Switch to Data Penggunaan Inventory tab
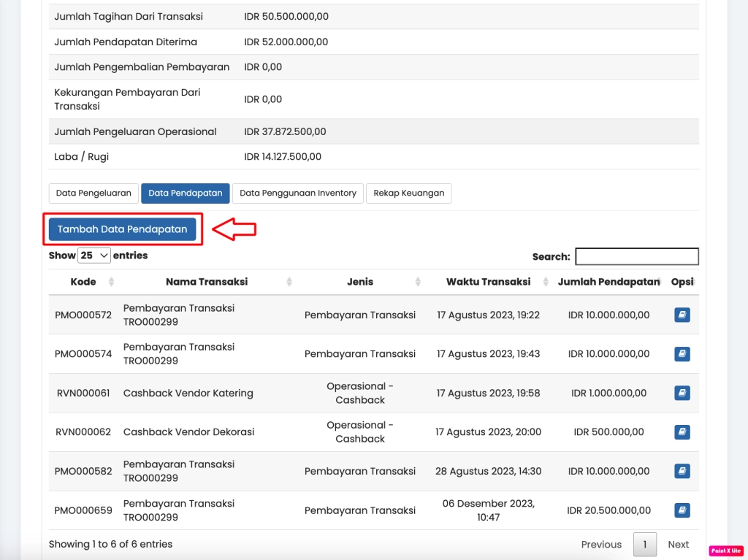748x560 pixels. point(298,193)
